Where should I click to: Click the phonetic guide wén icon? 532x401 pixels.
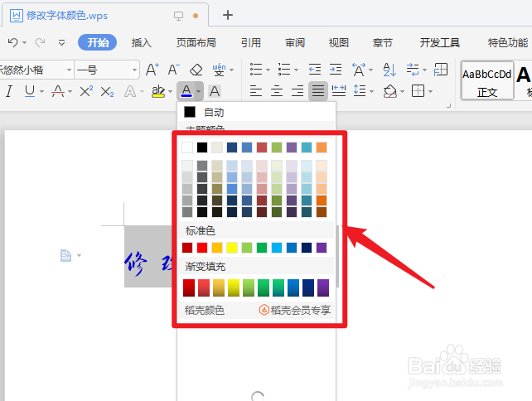click(219, 70)
